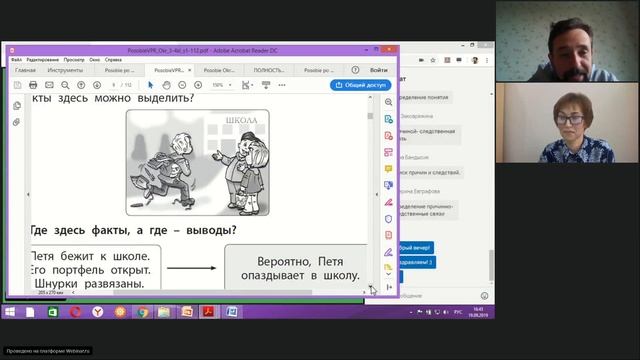
Task: Open the fit page options tool
Action: click(x=247, y=85)
